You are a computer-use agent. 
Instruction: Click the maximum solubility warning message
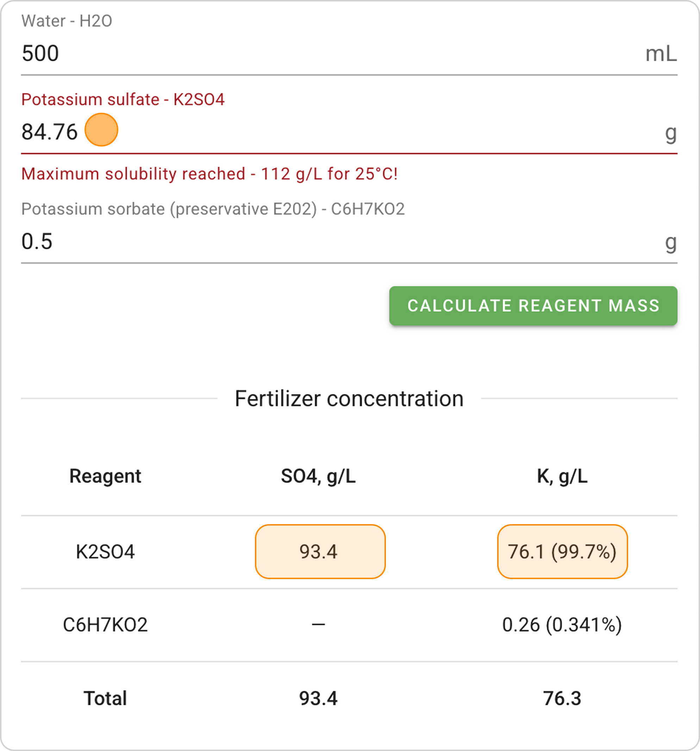point(209,174)
